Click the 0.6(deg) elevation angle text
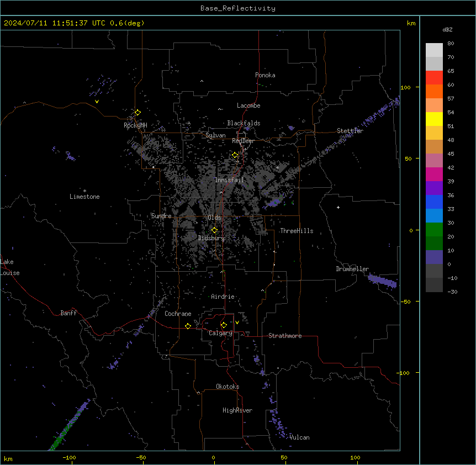The height and width of the screenshot is (465, 476). (x=127, y=23)
